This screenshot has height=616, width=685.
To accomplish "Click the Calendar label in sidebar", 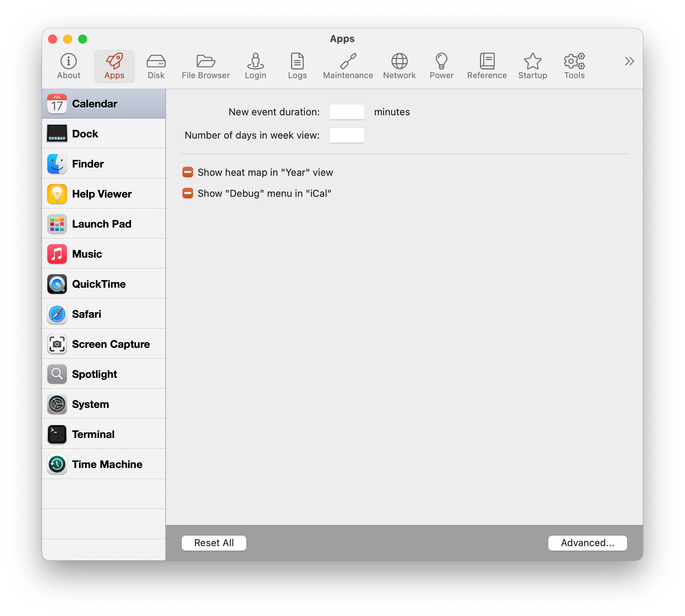I will (95, 104).
